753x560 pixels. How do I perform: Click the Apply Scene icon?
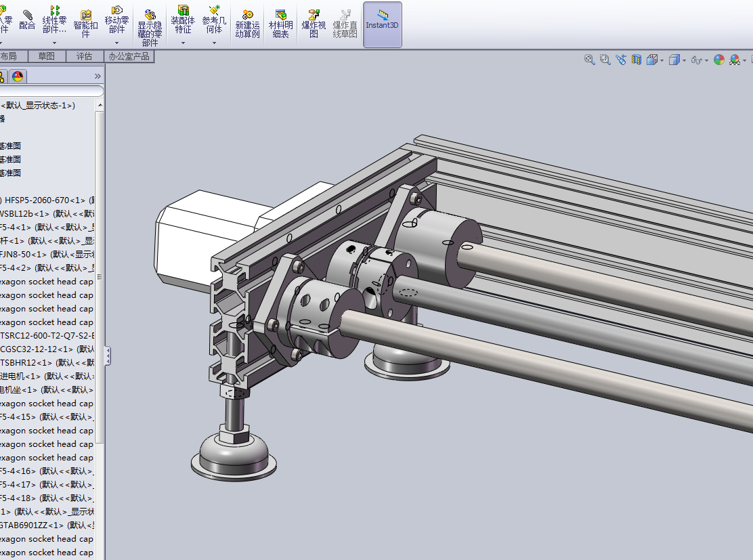(735, 60)
